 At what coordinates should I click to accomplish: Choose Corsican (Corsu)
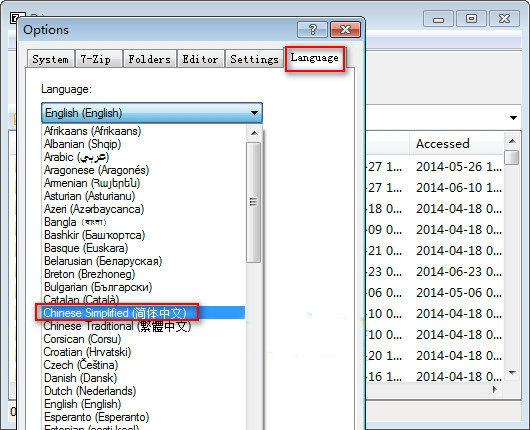pyautogui.click(x=144, y=339)
